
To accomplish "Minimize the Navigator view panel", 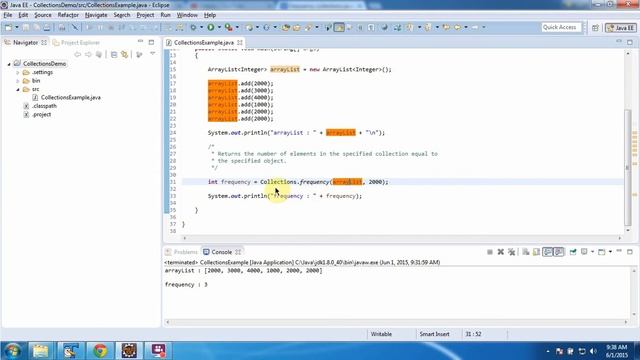I will pos(140,42).
